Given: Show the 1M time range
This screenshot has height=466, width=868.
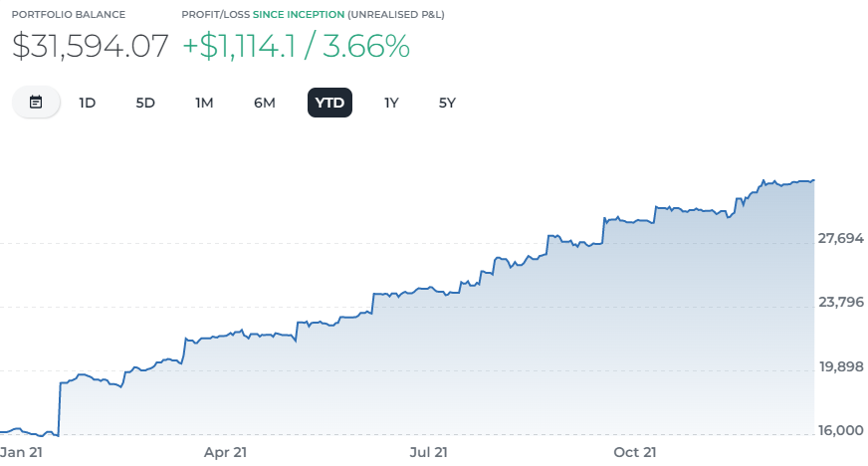Looking at the screenshot, I should pyautogui.click(x=204, y=103).
